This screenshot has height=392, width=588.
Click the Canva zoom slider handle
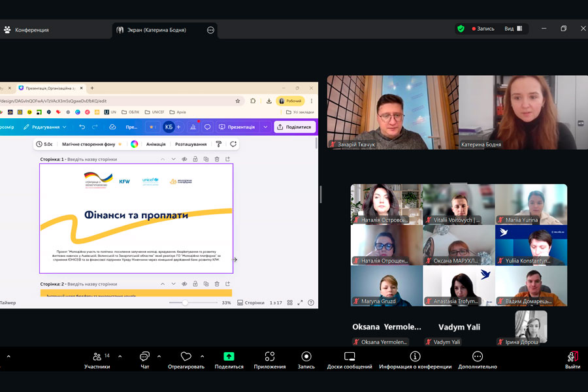pos(185,302)
